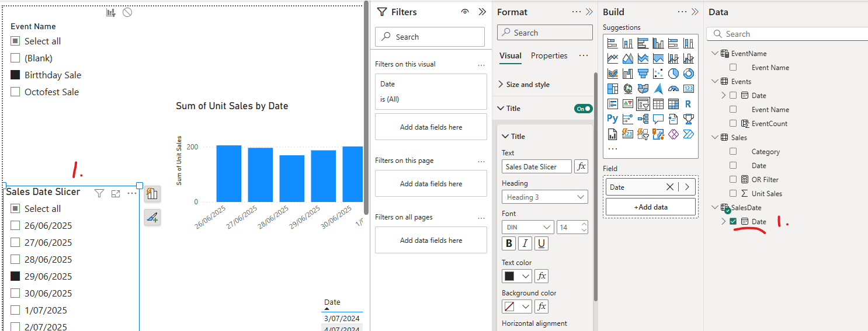The height and width of the screenshot is (331, 868).
Task: Open the filter icon on Sales Date Slicer
Action: 99,193
